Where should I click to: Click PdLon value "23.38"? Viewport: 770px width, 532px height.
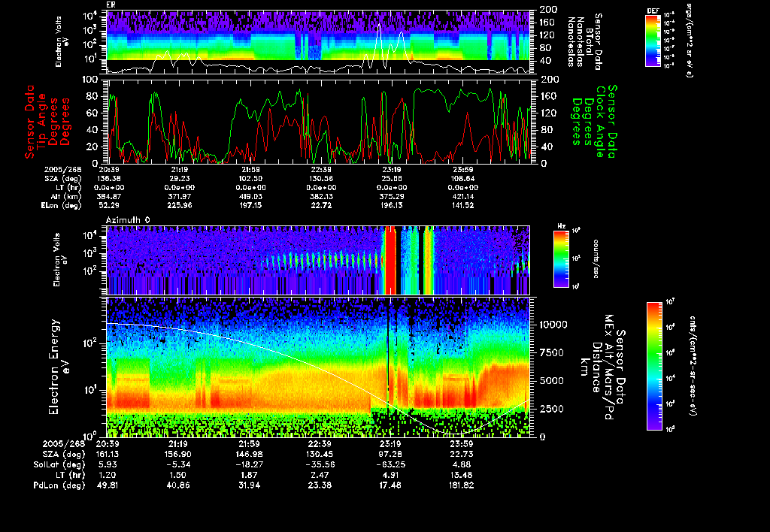tap(320, 485)
